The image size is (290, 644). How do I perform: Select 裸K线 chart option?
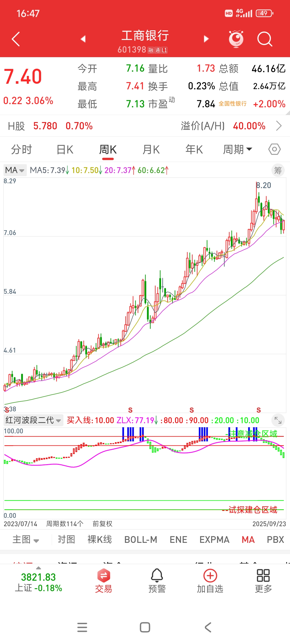100,539
